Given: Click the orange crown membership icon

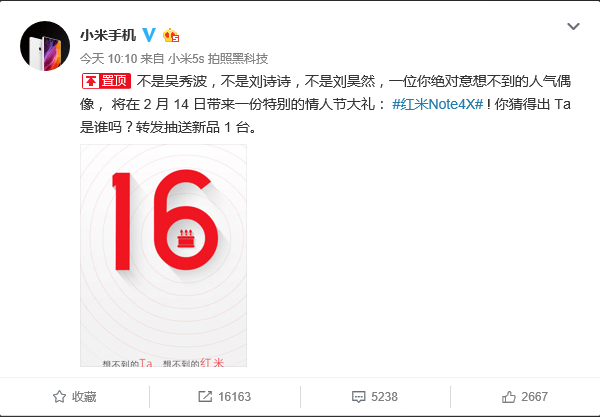Looking at the screenshot, I should 171,35.
